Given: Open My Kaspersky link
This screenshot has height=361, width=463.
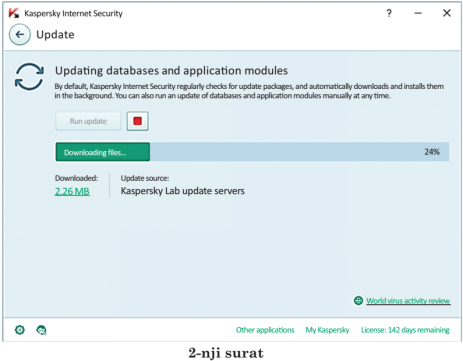Looking at the screenshot, I should [327, 330].
